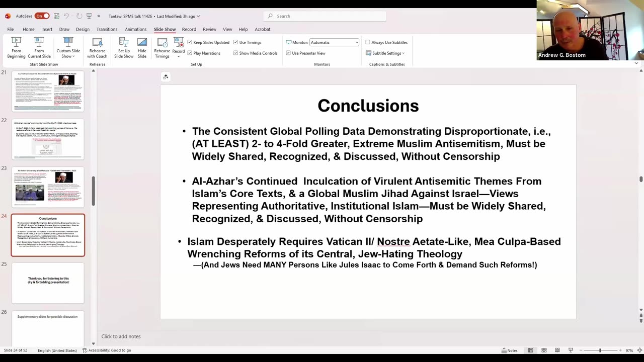This screenshot has height=362, width=644.
Task: Switch to Slide Sorter view
Action: pyautogui.click(x=544, y=350)
